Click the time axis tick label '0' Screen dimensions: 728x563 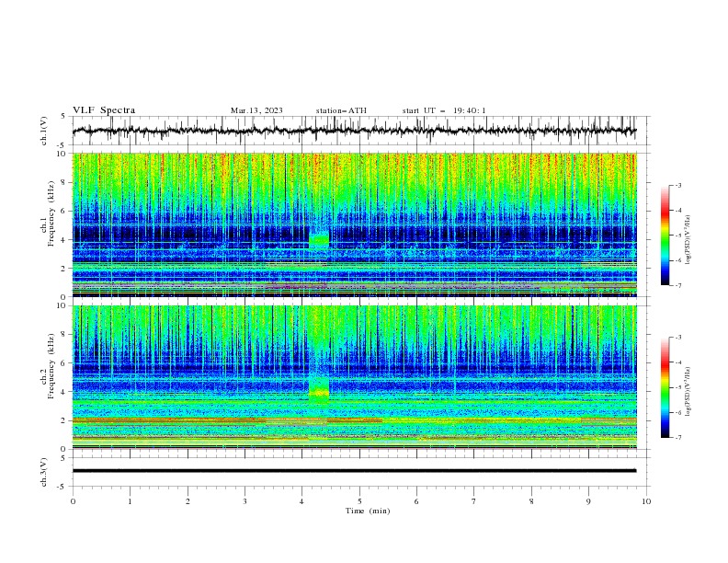(x=73, y=501)
